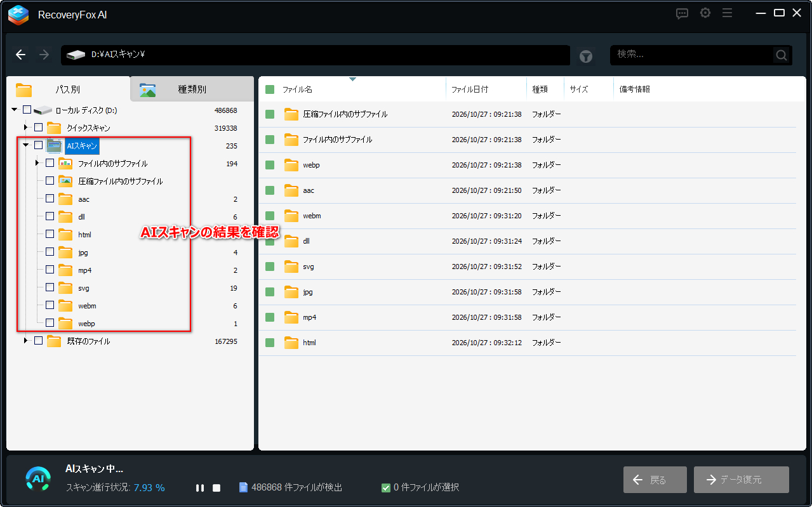Go back with the left arrow navigation icon
812x507 pixels.
point(21,55)
